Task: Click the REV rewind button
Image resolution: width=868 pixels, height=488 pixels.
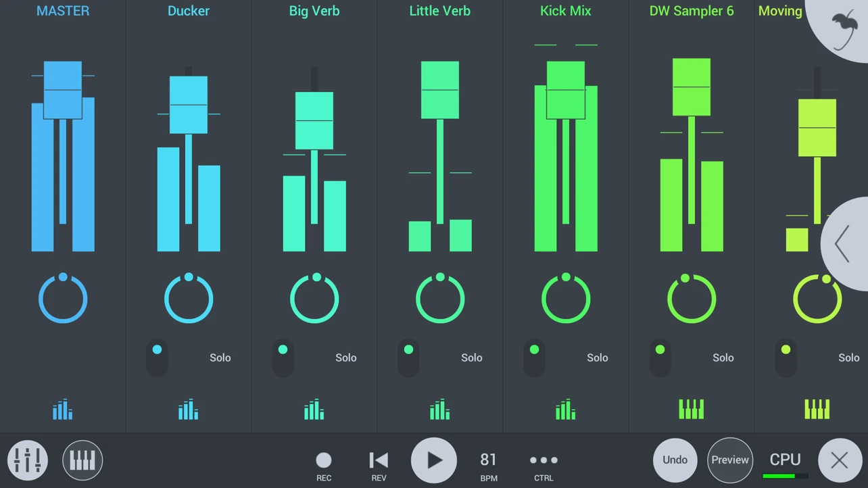Action: [x=379, y=466]
